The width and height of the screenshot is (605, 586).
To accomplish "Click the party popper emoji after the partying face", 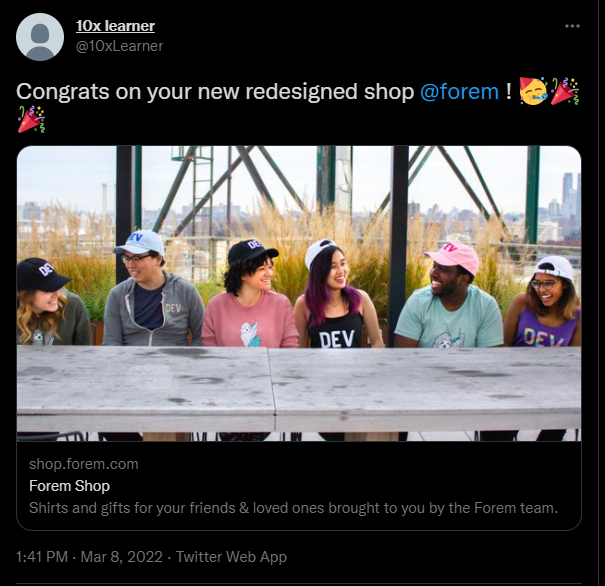I will click(x=565, y=92).
